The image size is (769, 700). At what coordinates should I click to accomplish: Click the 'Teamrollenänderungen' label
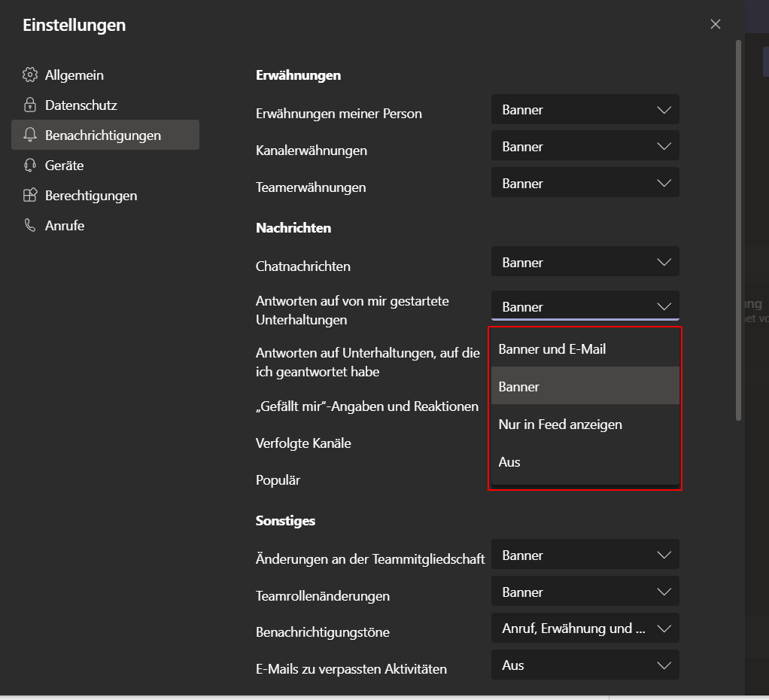click(323, 595)
